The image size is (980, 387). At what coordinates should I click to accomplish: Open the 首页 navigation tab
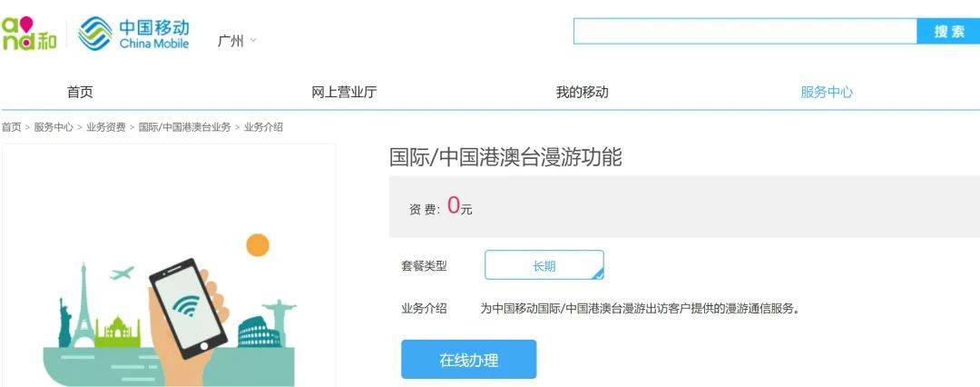click(80, 92)
